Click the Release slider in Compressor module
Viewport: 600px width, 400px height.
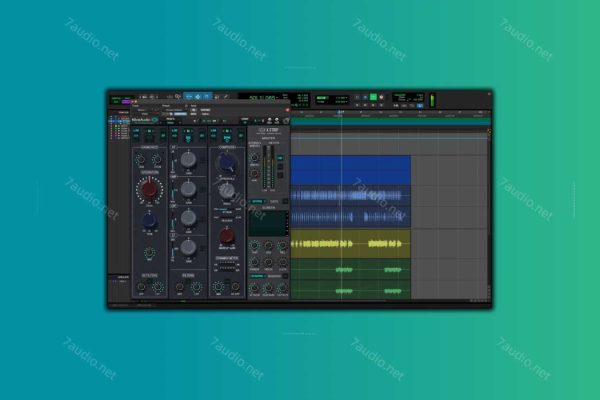pyautogui.click(x=227, y=218)
